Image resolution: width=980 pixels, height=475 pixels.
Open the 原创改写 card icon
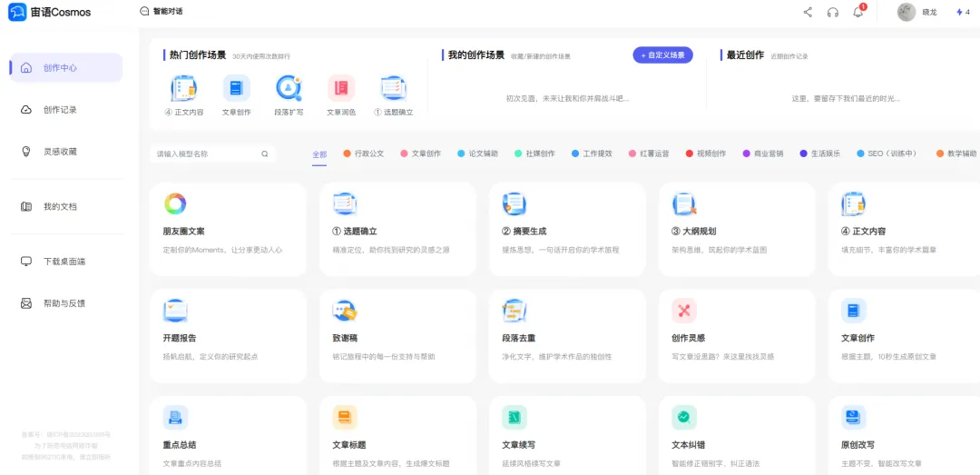pos(853,418)
